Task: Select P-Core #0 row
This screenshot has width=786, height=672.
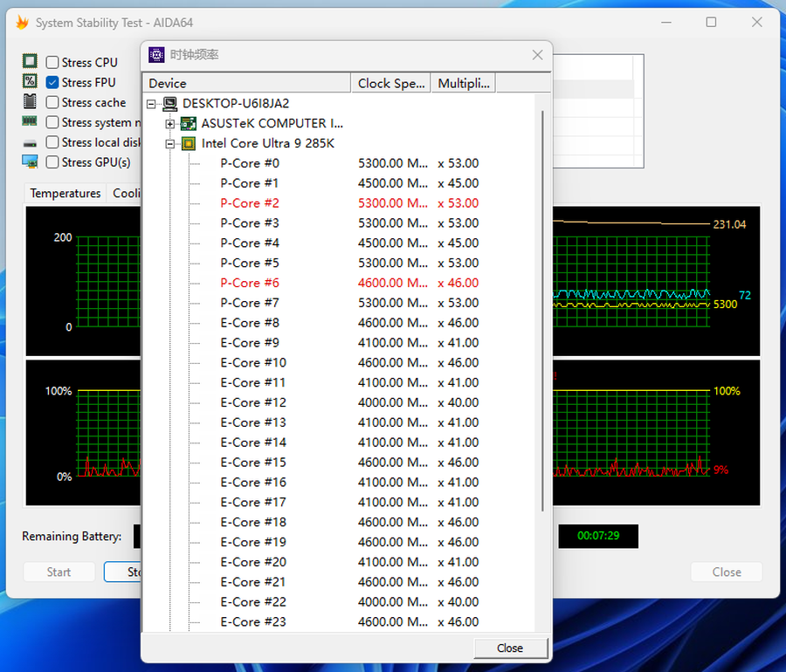Action: [348, 163]
